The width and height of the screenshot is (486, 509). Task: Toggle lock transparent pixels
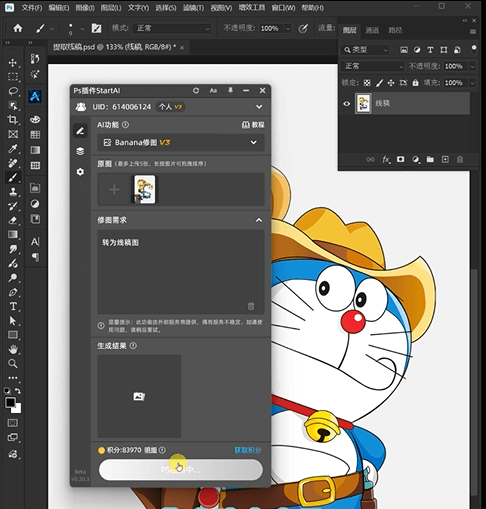tap(367, 83)
